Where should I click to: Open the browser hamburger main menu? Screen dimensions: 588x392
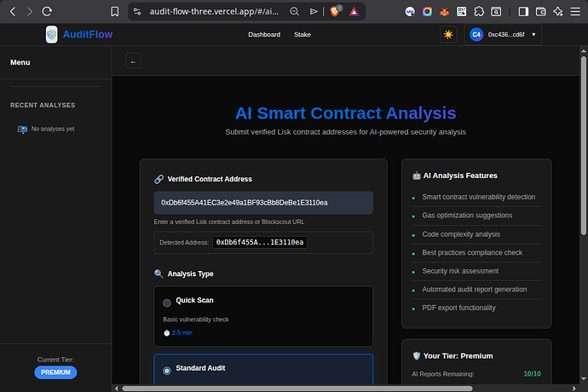pyautogui.click(x=575, y=12)
